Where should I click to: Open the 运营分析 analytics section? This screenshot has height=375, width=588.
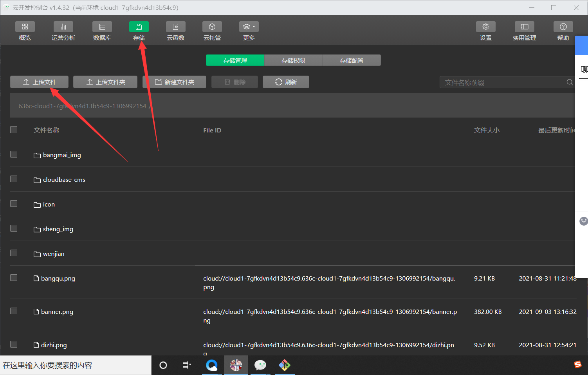[63, 31]
